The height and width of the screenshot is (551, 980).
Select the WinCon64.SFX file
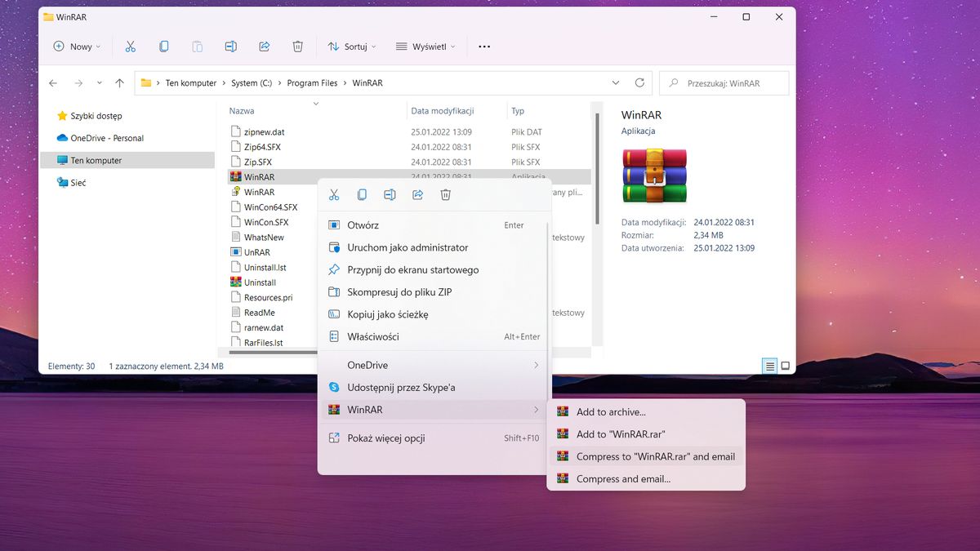coord(270,207)
